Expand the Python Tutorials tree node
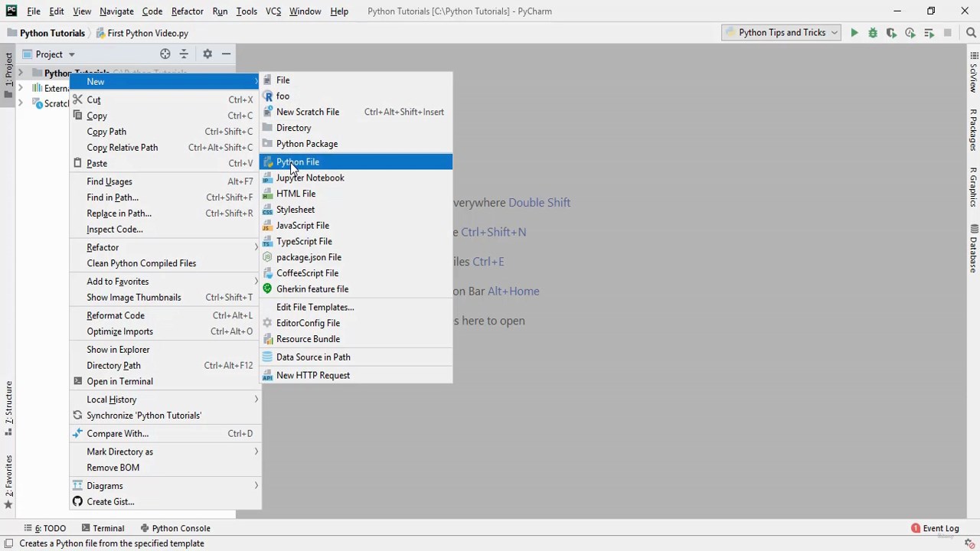This screenshot has width=980, height=551. (x=21, y=73)
